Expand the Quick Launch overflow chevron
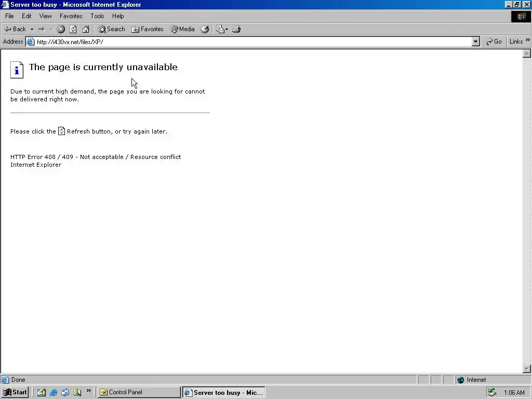The width and height of the screenshot is (532, 399). [88, 391]
